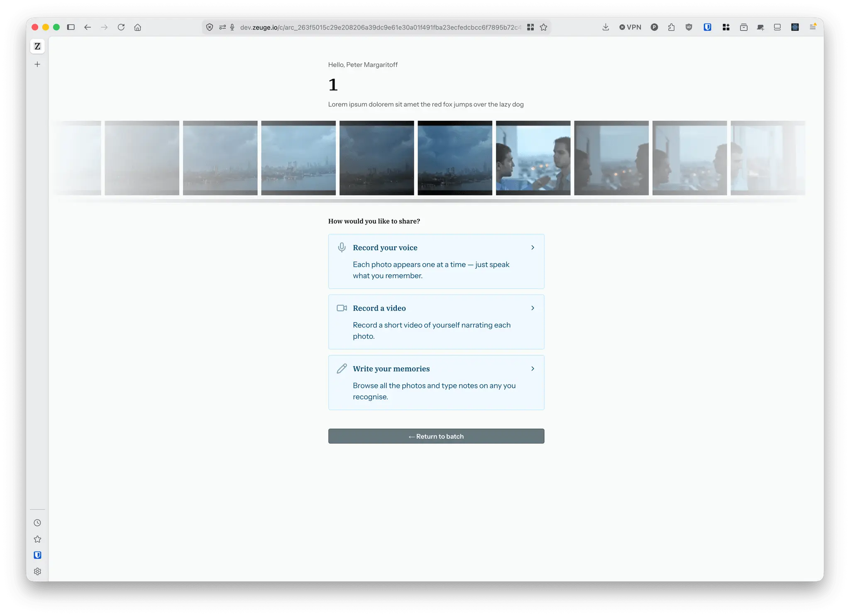
Task: Select the two-men-talking photo thumbnail
Action: point(533,158)
